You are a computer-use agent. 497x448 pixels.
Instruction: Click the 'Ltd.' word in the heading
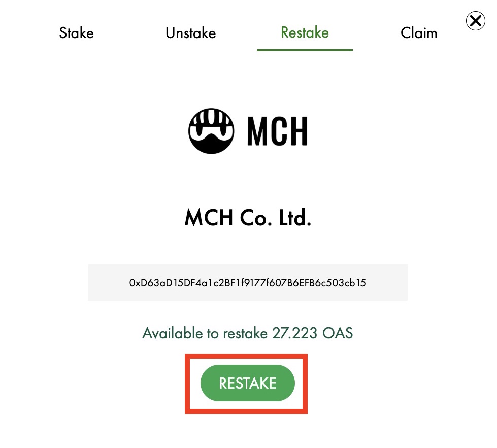pos(295,218)
